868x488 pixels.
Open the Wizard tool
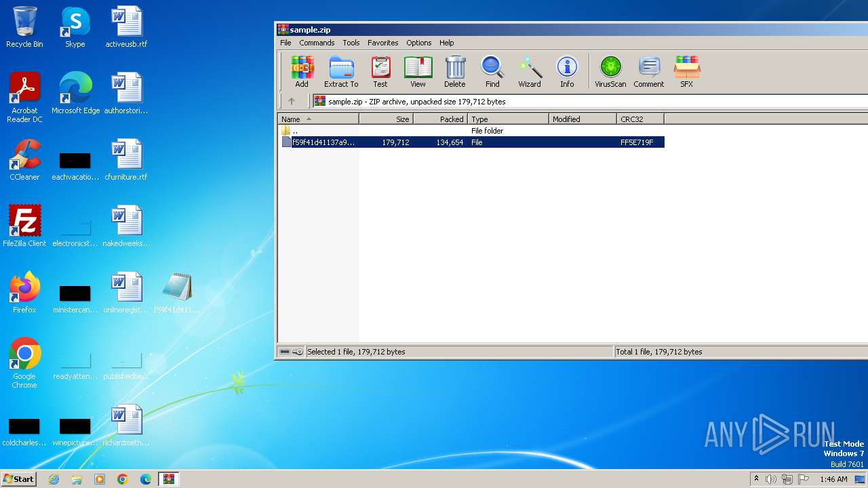pyautogui.click(x=530, y=72)
